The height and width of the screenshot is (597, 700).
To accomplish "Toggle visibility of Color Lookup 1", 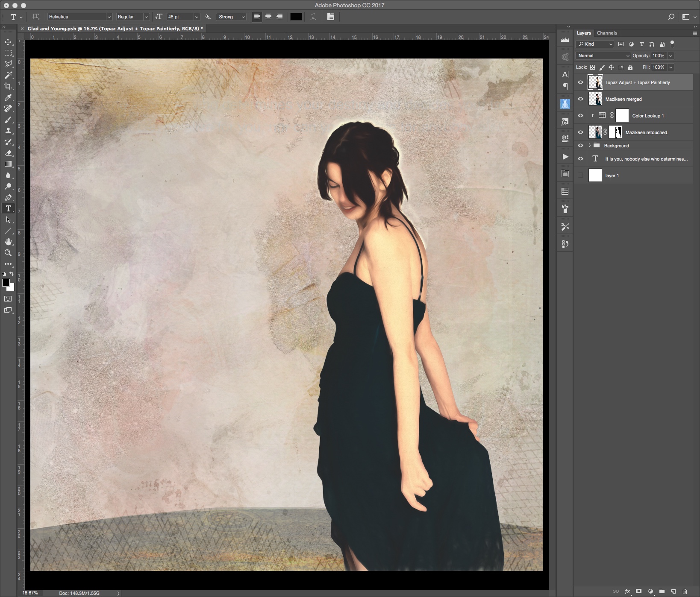I will coord(580,115).
